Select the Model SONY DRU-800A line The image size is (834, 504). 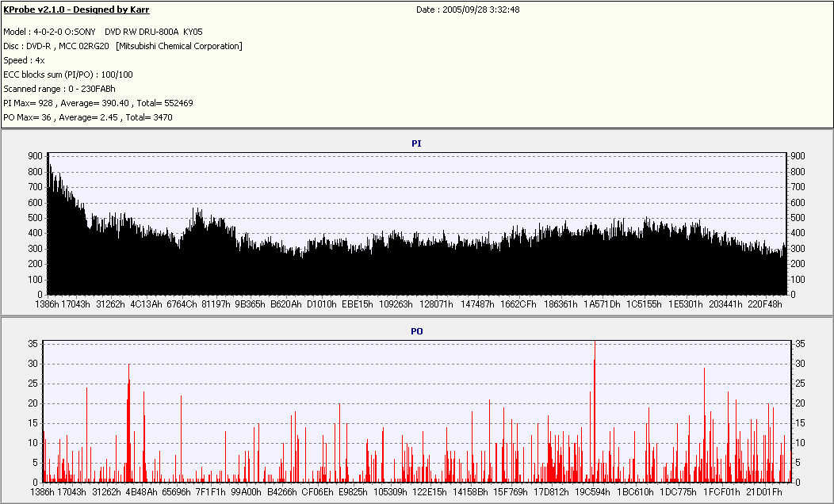tap(103, 32)
